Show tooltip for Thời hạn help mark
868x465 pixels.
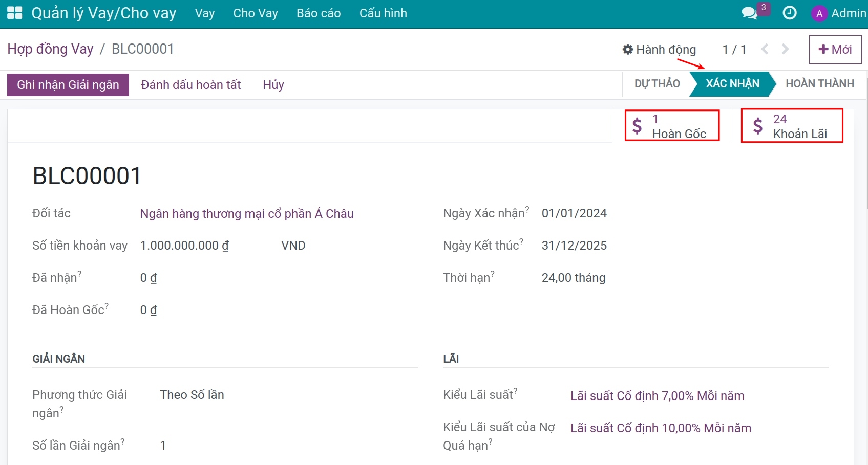click(x=493, y=274)
